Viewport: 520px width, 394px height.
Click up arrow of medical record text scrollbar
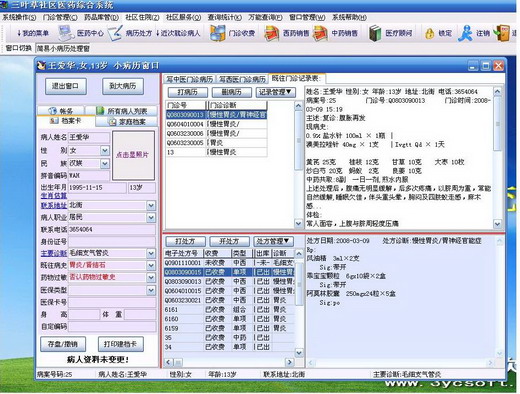coord(497,91)
